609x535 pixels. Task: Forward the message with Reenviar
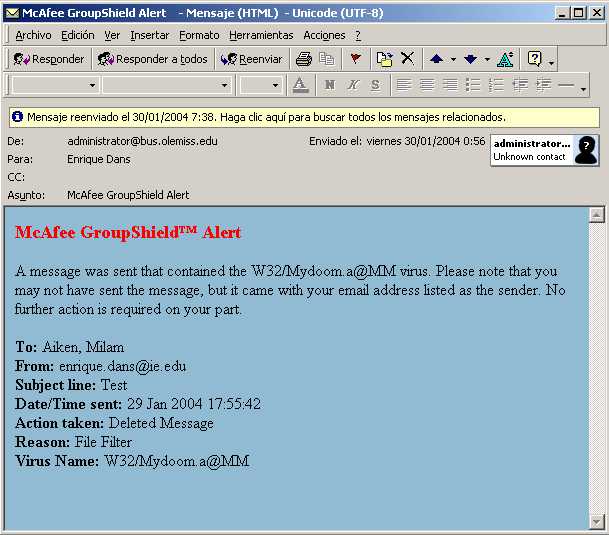252,59
